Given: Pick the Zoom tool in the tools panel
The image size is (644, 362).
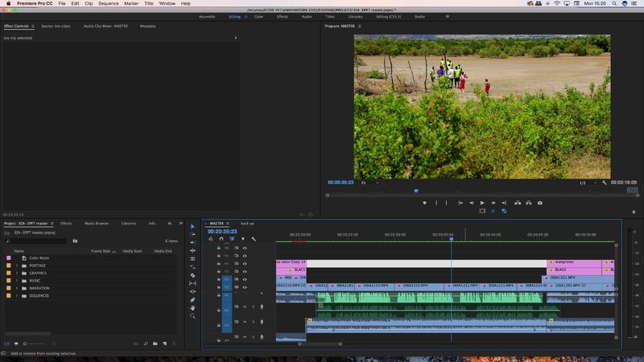Looking at the screenshot, I should pos(192,316).
